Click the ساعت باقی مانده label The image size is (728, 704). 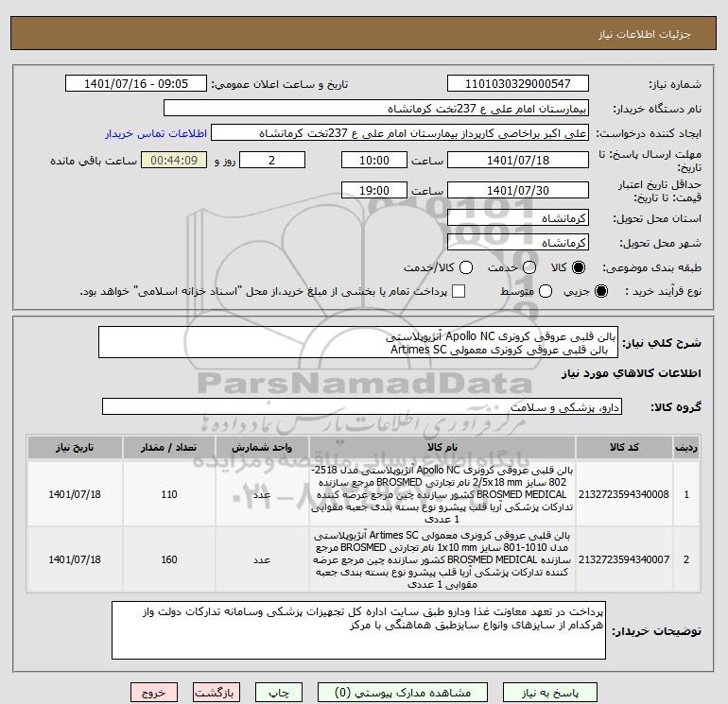[x=94, y=161]
